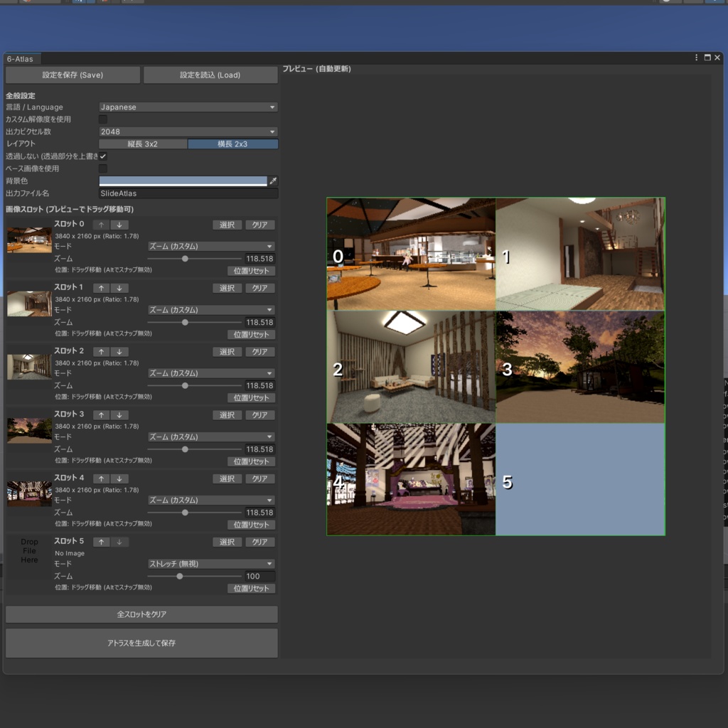
Task: Open Slot 4 モード dropdown
Action: 211,500
